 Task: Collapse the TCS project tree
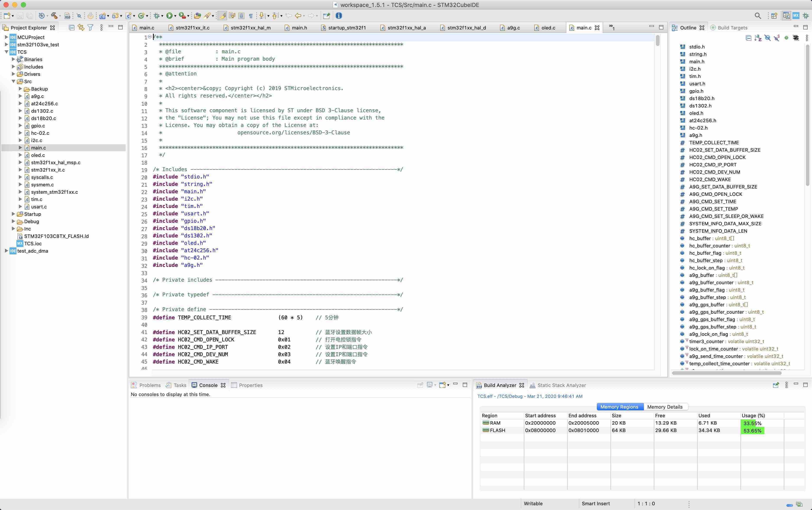[x=6, y=52]
